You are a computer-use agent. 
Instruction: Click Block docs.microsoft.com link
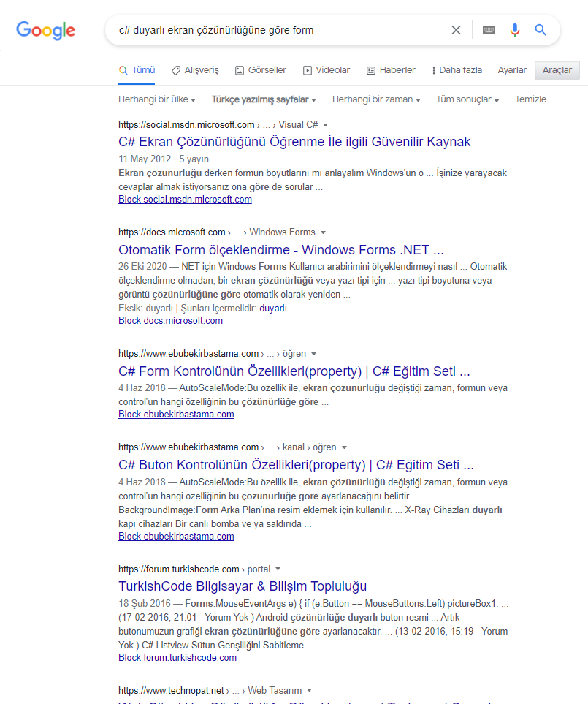tap(170, 321)
